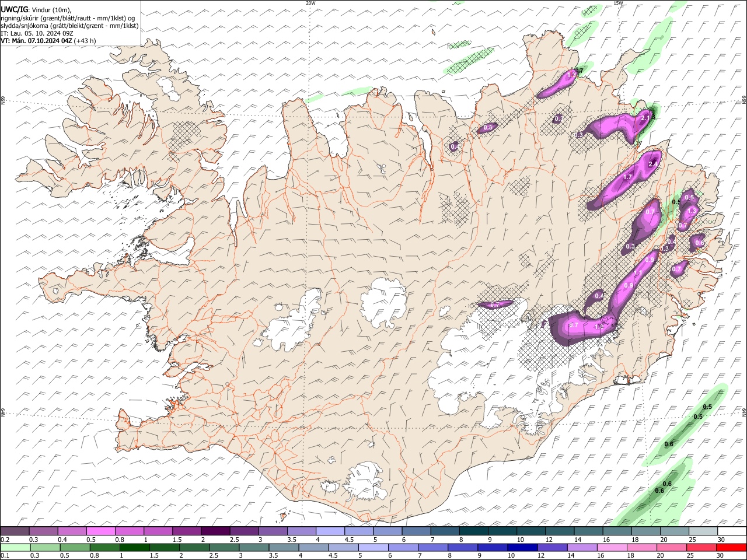Click the '0.1' label in the bottom scale
Screen dimensions: 747x560
[5, 555]
